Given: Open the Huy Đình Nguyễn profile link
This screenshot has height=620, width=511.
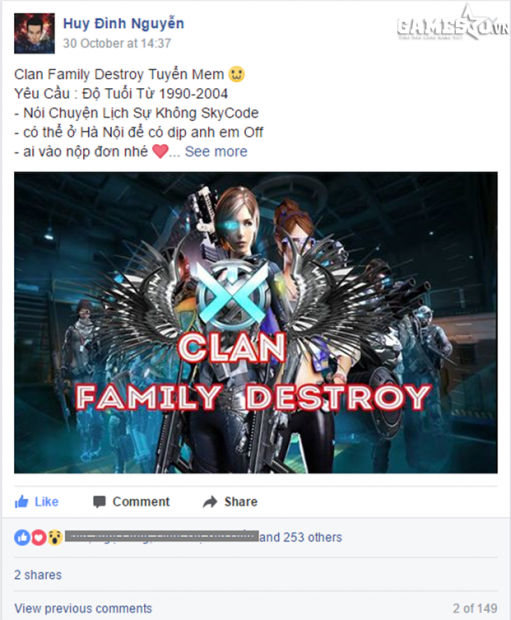Looking at the screenshot, I should 123,24.
